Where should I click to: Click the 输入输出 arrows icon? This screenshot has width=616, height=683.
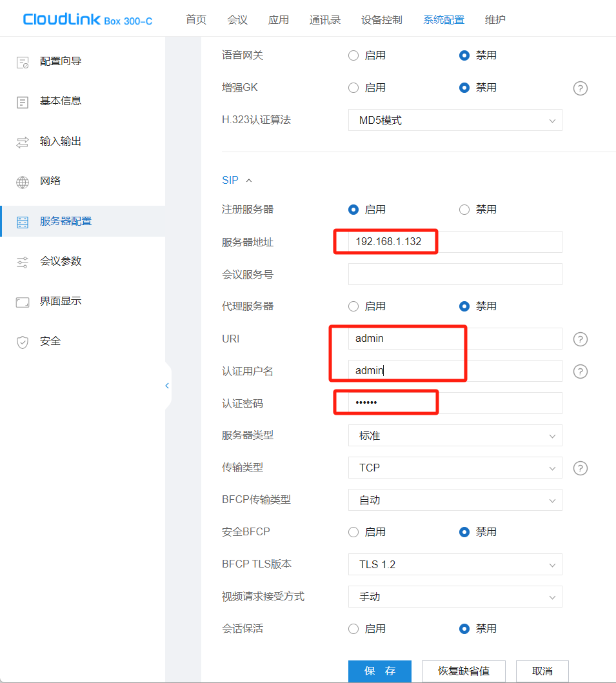point(22,142)
